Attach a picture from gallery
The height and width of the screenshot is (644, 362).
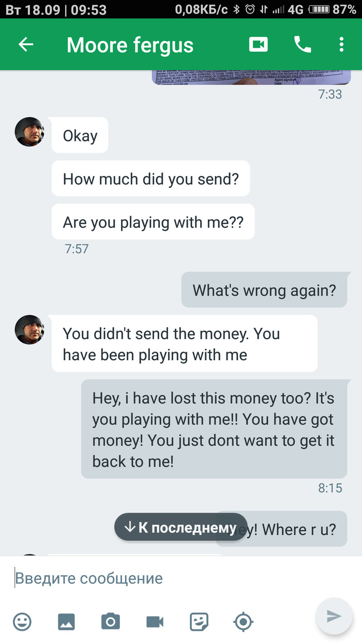tap(66, 621)
